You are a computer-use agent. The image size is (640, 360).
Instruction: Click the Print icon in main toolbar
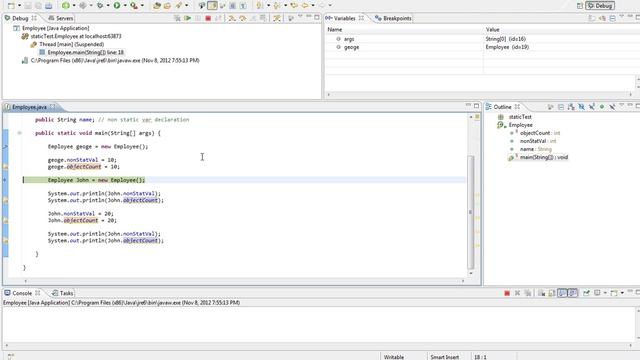pos(48,6)
